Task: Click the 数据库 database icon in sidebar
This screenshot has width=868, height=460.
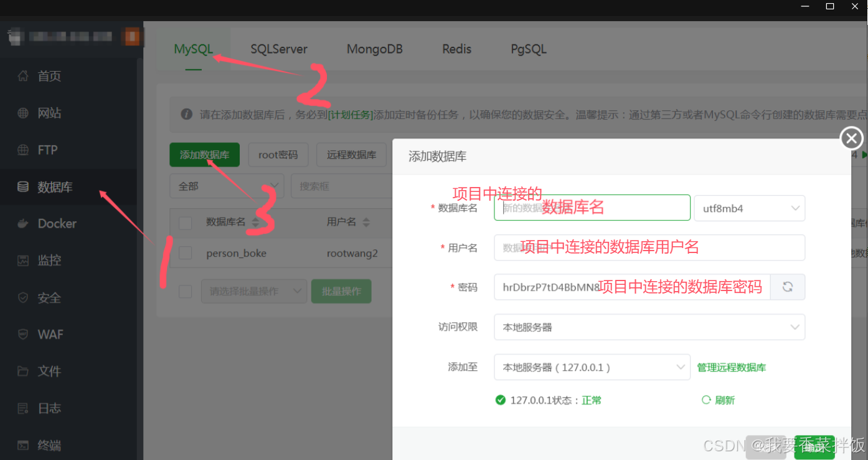Action: tap(23, 187)
